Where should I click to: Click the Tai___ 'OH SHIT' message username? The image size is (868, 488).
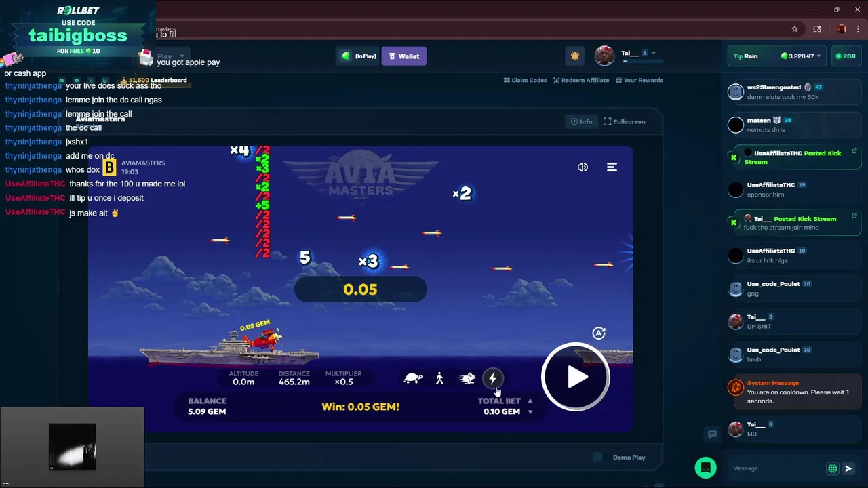point(756,317)
